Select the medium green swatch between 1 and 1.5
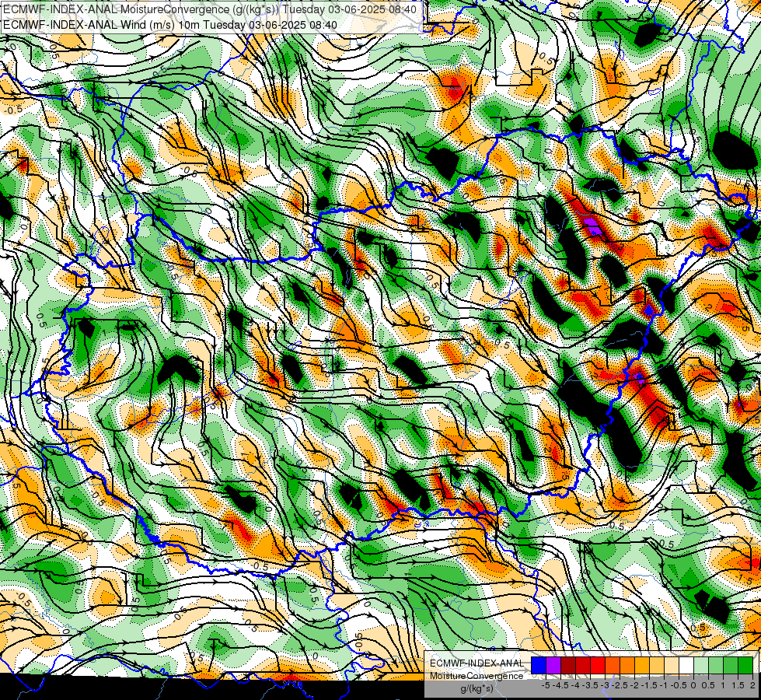 click(731, 665)
